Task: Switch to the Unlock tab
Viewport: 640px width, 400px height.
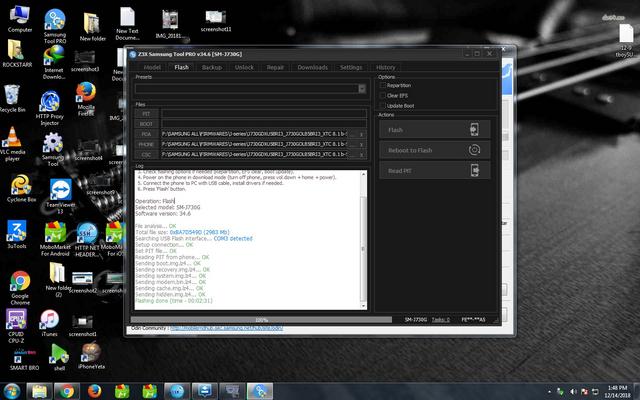Action: pos(244,67)
